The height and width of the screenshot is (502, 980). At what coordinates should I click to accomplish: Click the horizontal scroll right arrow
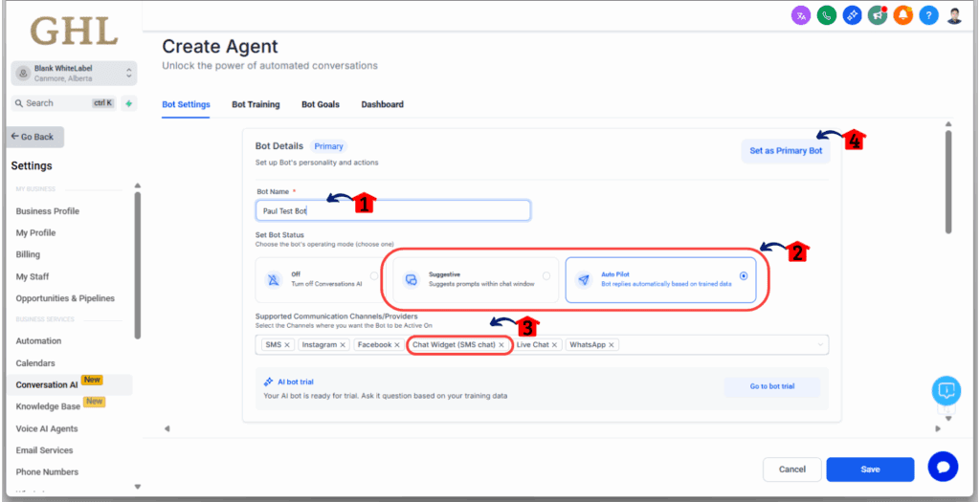click(x=938, y=429)
